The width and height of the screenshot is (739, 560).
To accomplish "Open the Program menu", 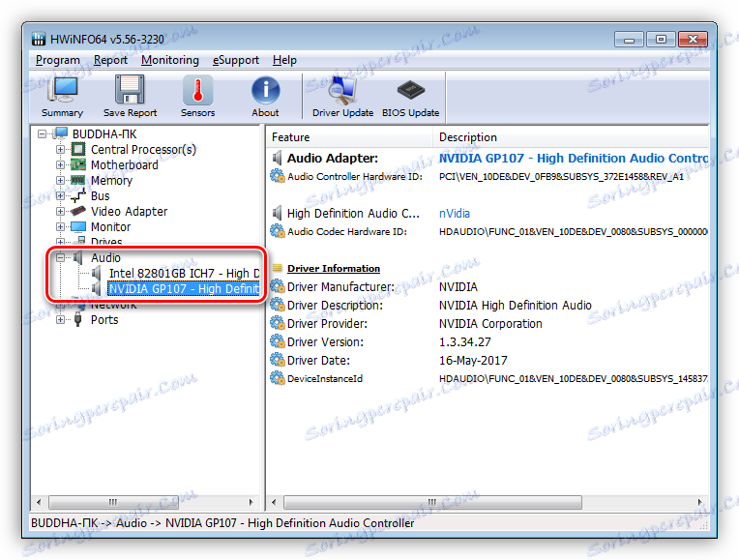I will (57, 60).
